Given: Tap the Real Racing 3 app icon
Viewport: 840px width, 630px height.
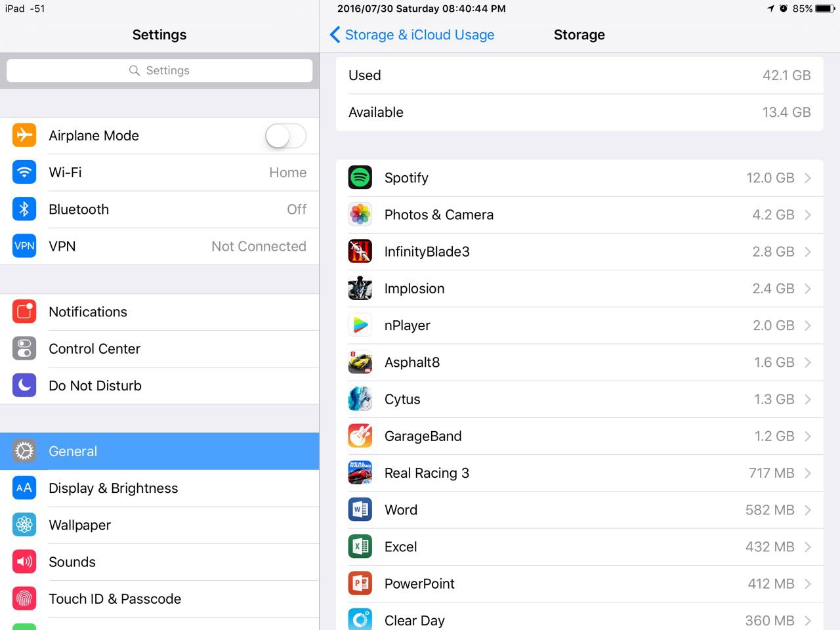Looking at the screenshot, I should [x=360, y=472].
